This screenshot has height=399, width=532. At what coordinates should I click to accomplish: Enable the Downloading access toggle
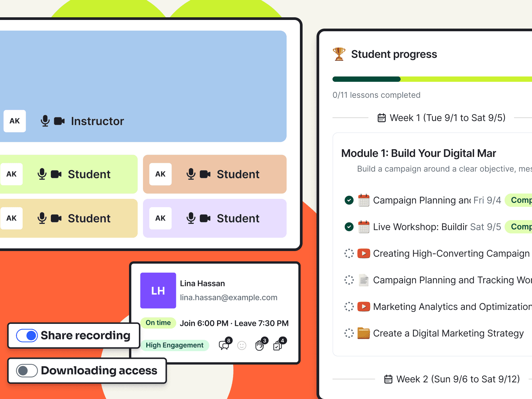[27, 370]
